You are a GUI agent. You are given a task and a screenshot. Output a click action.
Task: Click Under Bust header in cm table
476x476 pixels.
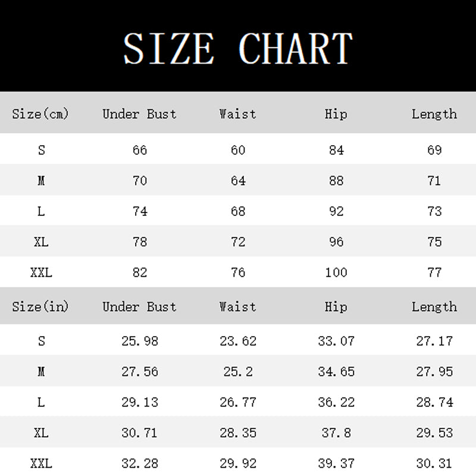[139, 114]
